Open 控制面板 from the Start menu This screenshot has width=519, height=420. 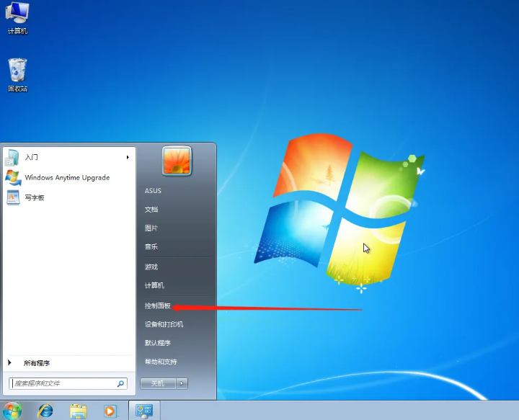coord(158,306)
